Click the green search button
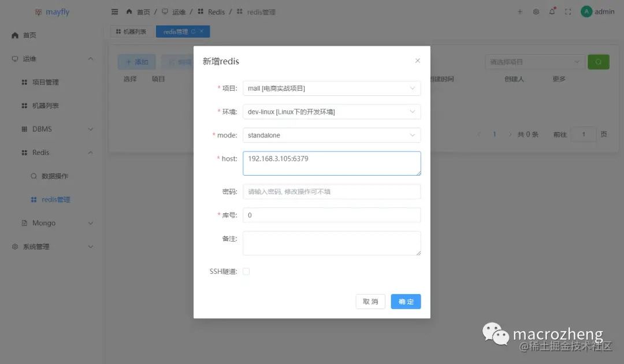Screen dimensions: 624x364 [598, 62]
